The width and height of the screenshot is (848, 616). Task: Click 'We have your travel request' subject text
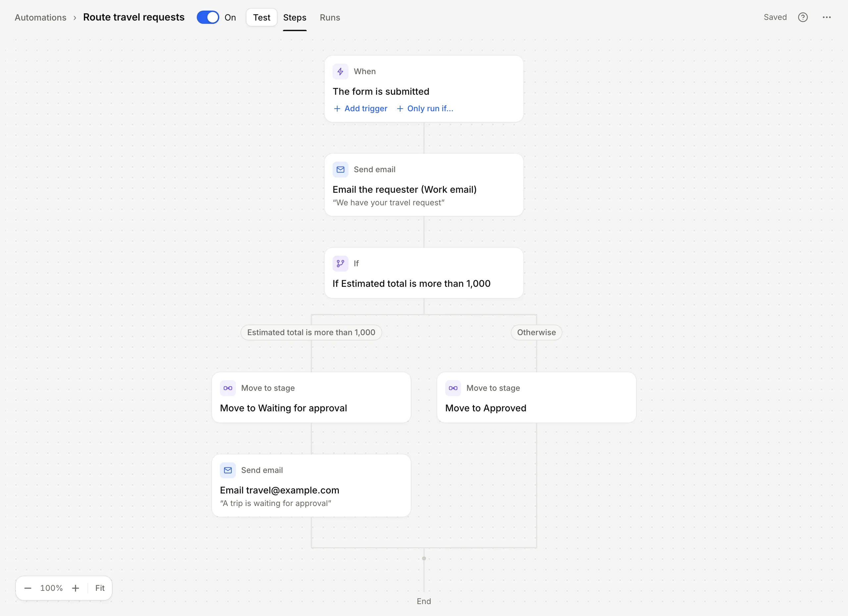tap(389, 203)
